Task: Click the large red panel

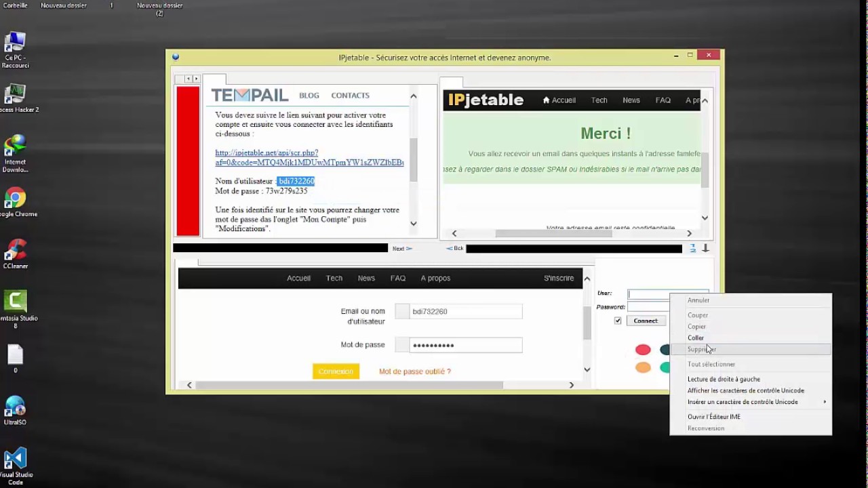Action: pos(188,161)
